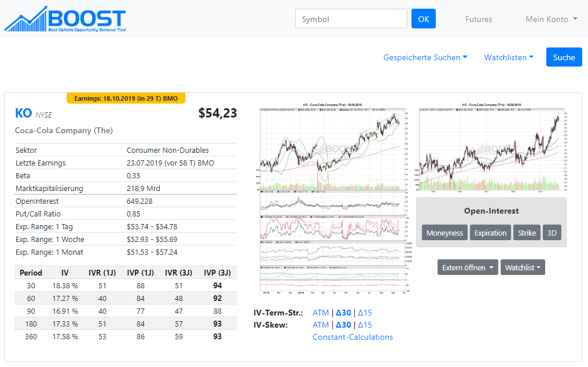The width and height of the screenshot is (588, 367).
Task: Open IV-Term-Str. Δ15 link
Action: pos(365,313)
